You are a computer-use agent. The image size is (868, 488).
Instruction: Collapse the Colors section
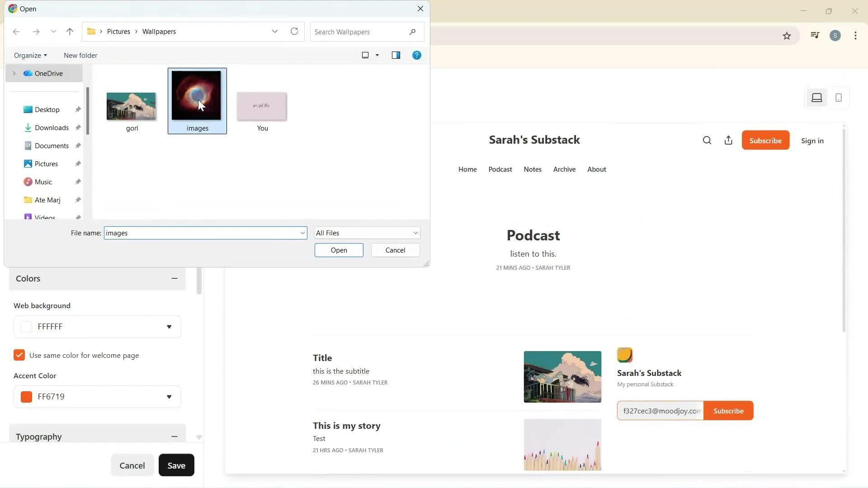175,279
